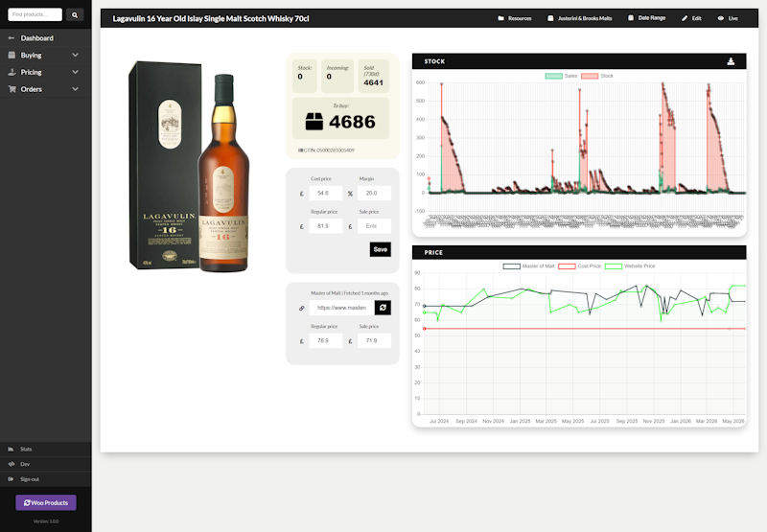Viewport: 767px width, 532px height.
Task: Click the 4686 to-buy quantity
Action: pos(352,122)
